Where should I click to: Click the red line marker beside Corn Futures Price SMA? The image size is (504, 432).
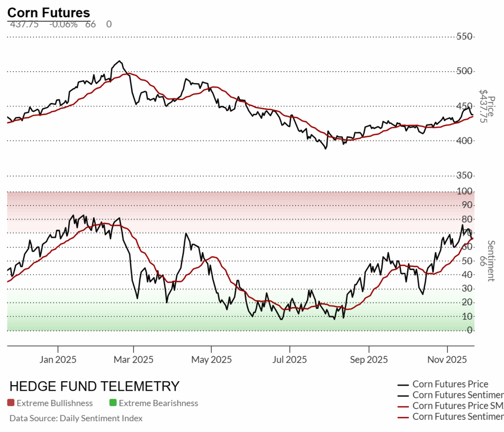tap(403, 406)
